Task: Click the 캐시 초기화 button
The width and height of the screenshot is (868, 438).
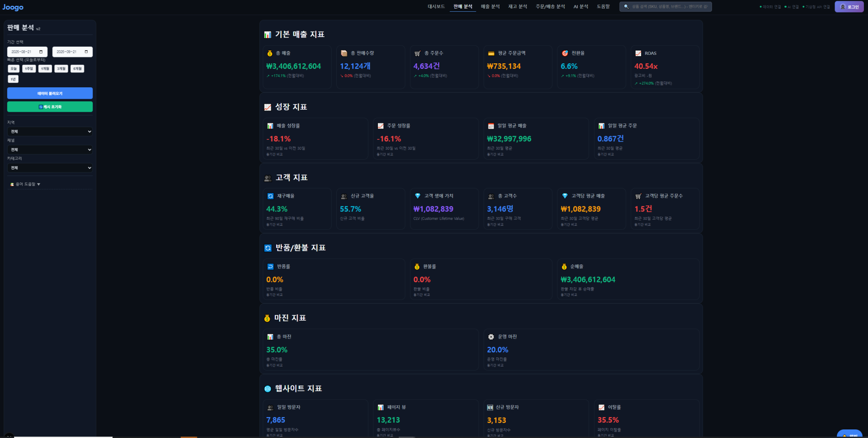Action: click(x=50, y=107)
